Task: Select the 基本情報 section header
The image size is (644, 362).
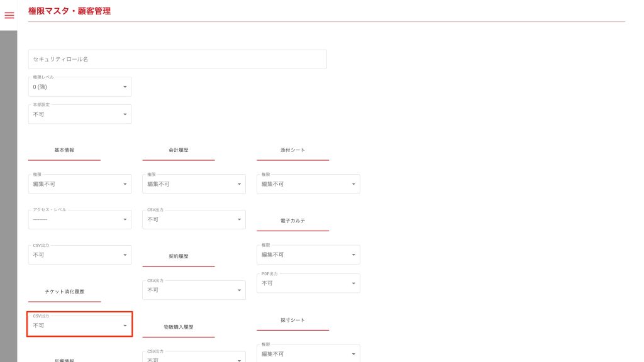Action: pyautogui.click(x=64, y=151)
